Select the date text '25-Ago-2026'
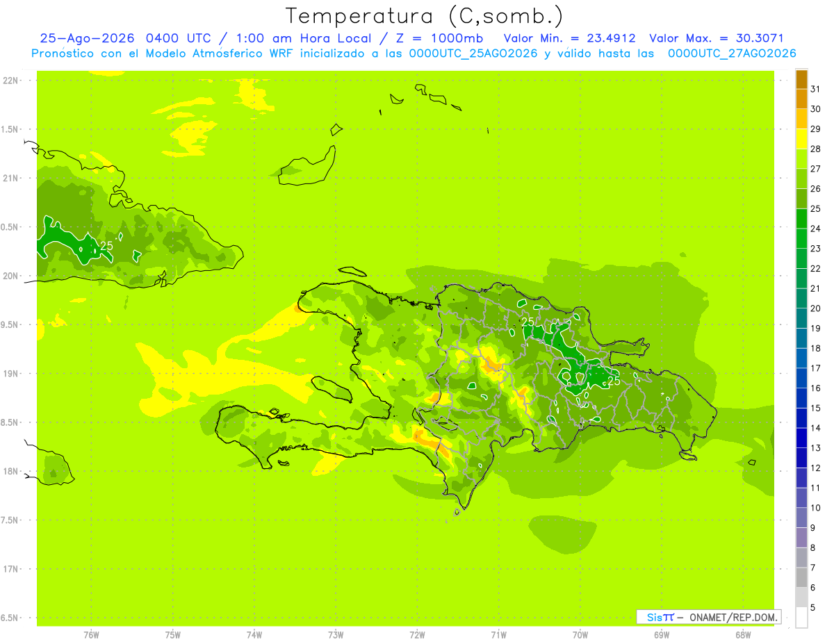 [x=88, y=38]
